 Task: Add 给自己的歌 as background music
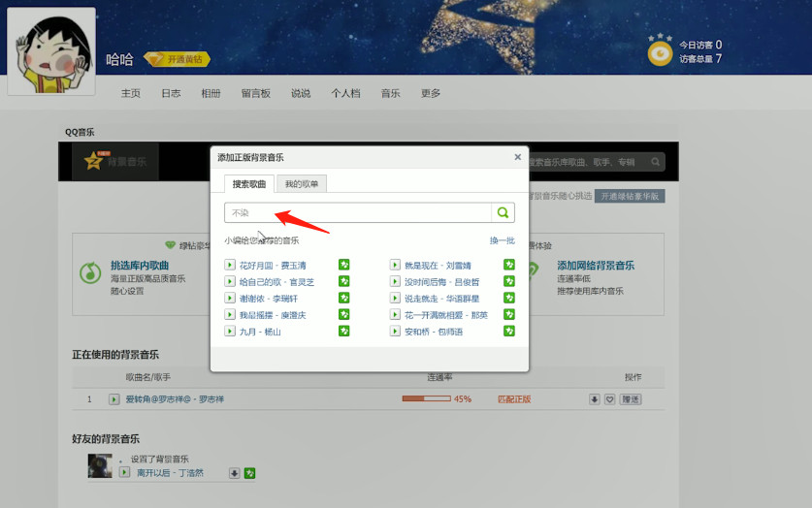click(x=343, y=281)
